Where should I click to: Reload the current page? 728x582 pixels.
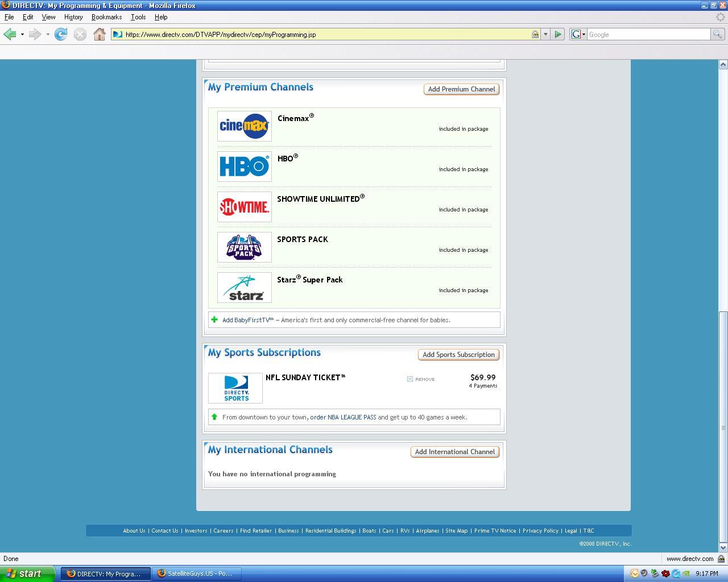pos(61,35)
